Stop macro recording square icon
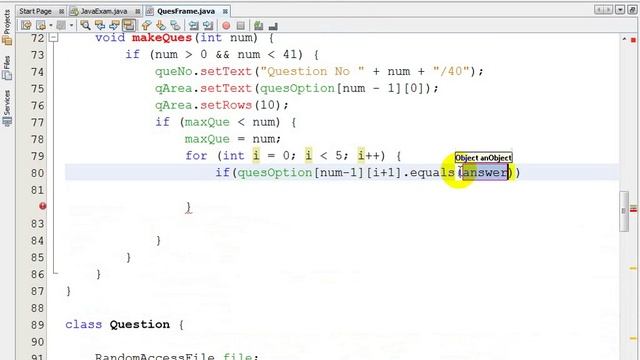The image size is (640, 360). point(241,26)
